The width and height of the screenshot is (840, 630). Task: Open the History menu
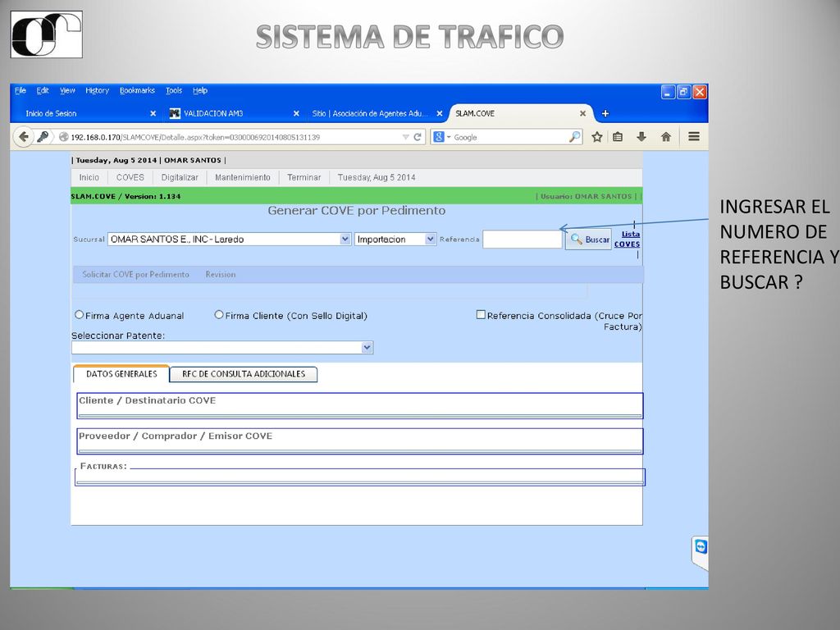pyautogui.click(x=97, y=90)
